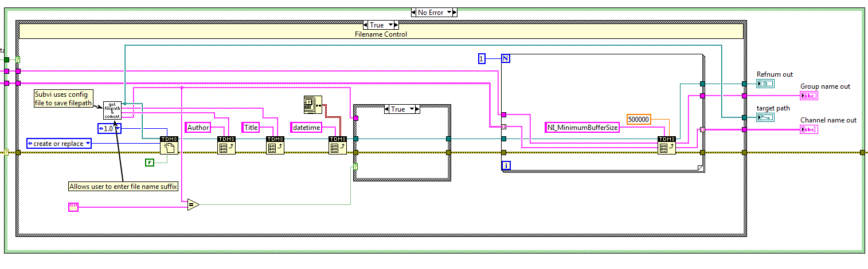Select the Channel name out terminal

pyautogui.click(x=809, y=129)
